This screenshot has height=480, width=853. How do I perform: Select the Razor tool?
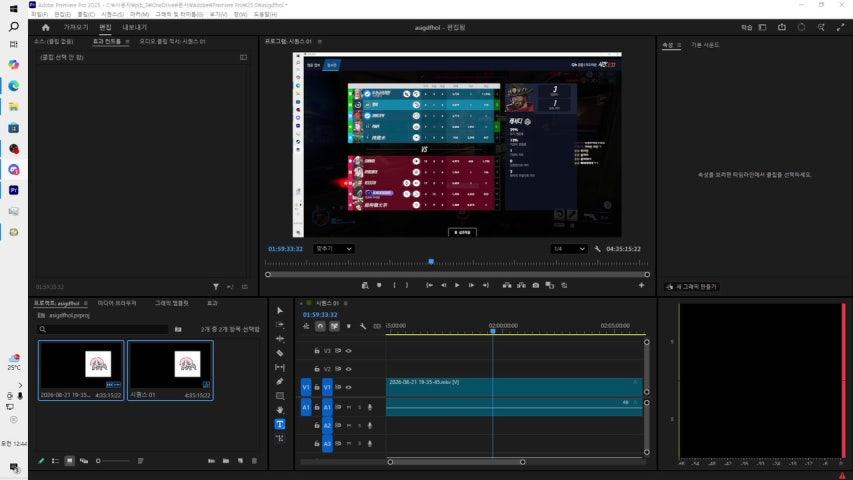(280, 353)
